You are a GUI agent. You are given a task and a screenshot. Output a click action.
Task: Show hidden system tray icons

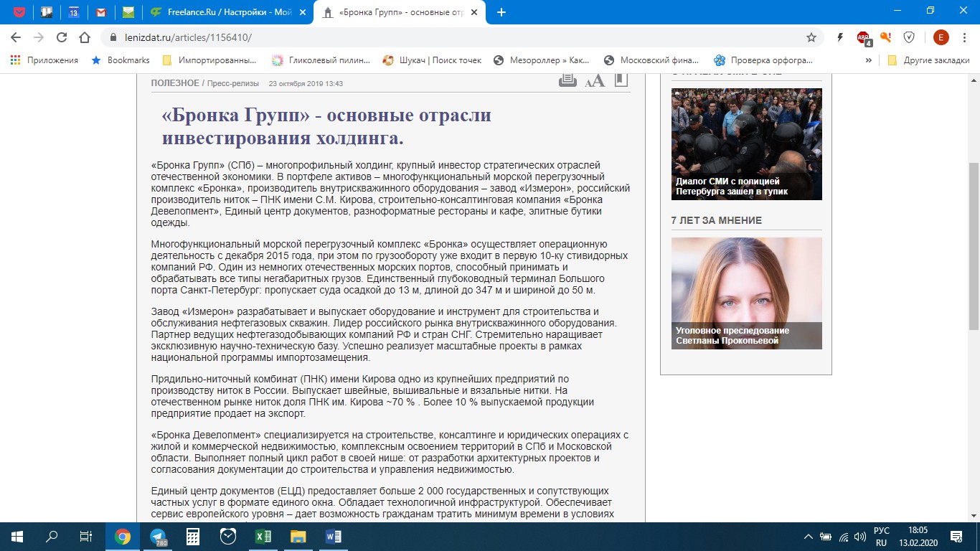tap(809, 537)
